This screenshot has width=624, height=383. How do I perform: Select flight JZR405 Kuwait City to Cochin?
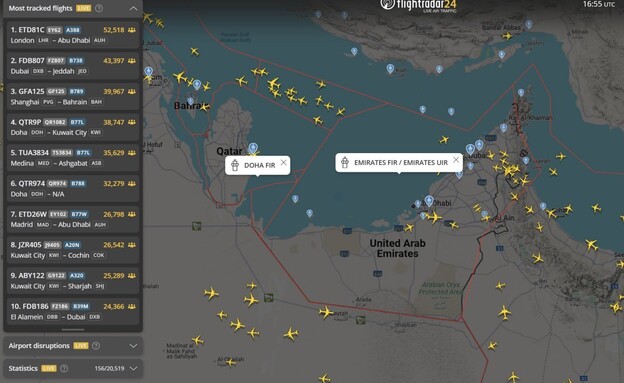73,250
